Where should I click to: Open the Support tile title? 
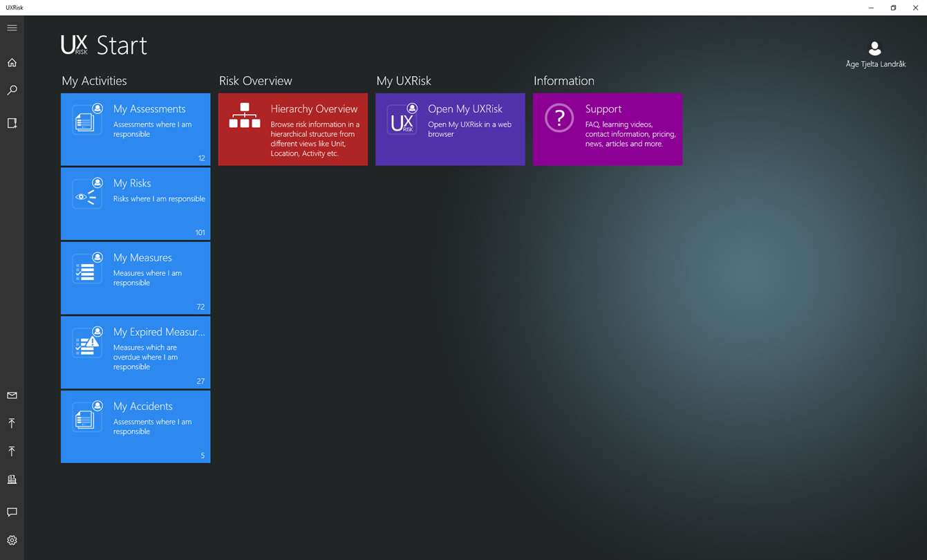pyautogui.click(x=603, y=109)
